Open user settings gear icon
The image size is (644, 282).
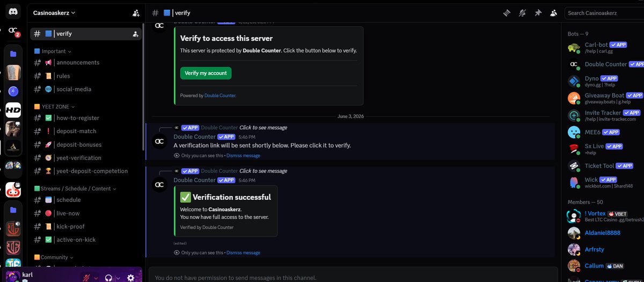pos(130,278)
